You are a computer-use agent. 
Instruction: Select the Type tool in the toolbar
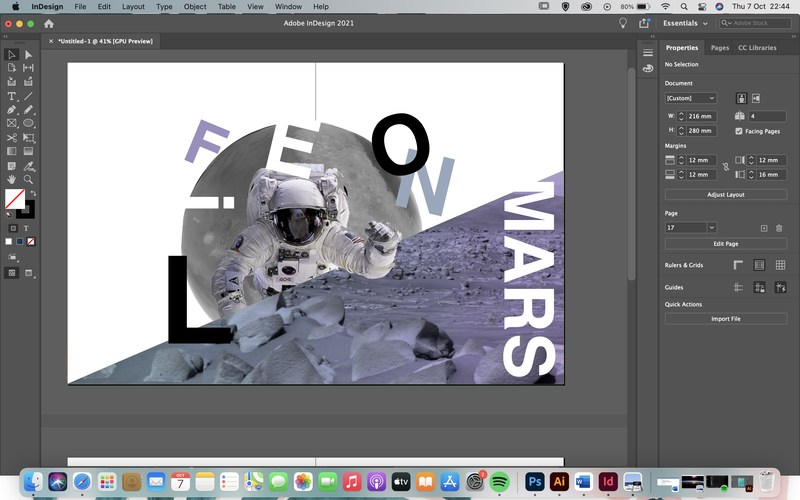[x=11, y=96]
